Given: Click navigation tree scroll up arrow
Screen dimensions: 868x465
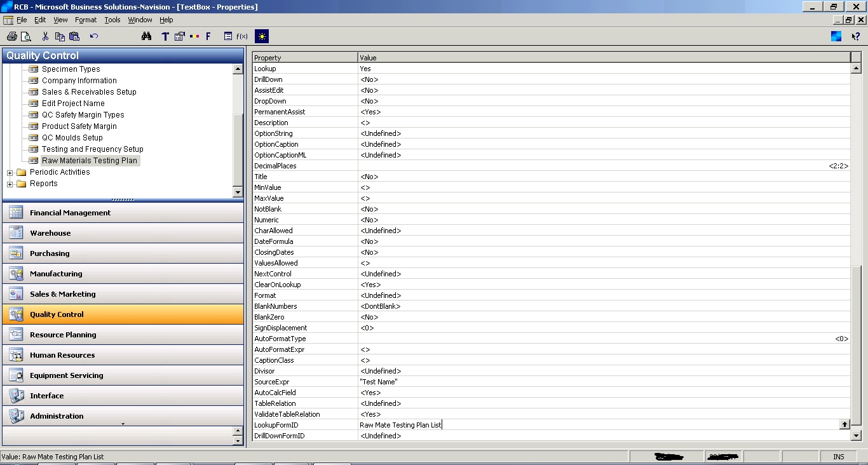Looking at the screenshot, I should 238,69.
